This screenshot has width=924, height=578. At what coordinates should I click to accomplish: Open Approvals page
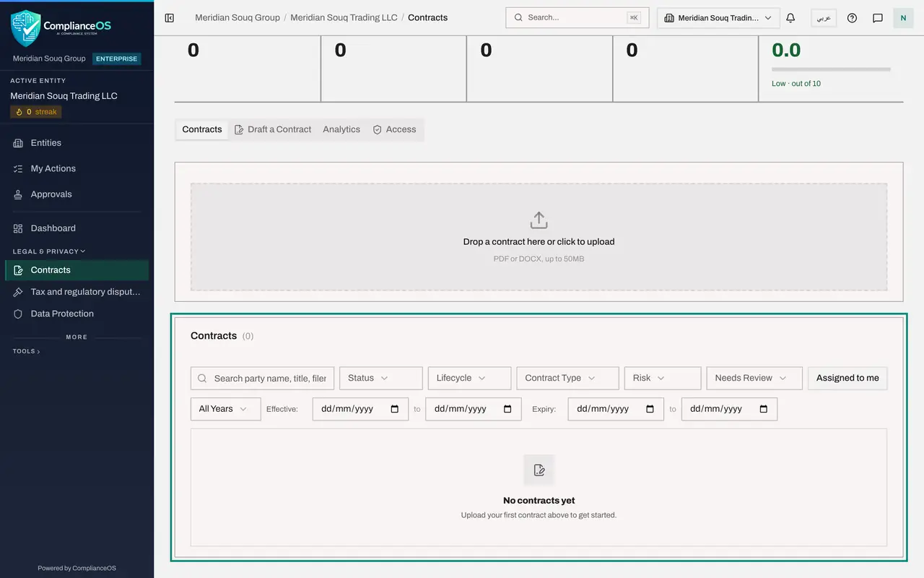pyautogui.click(x=77, y=194)
